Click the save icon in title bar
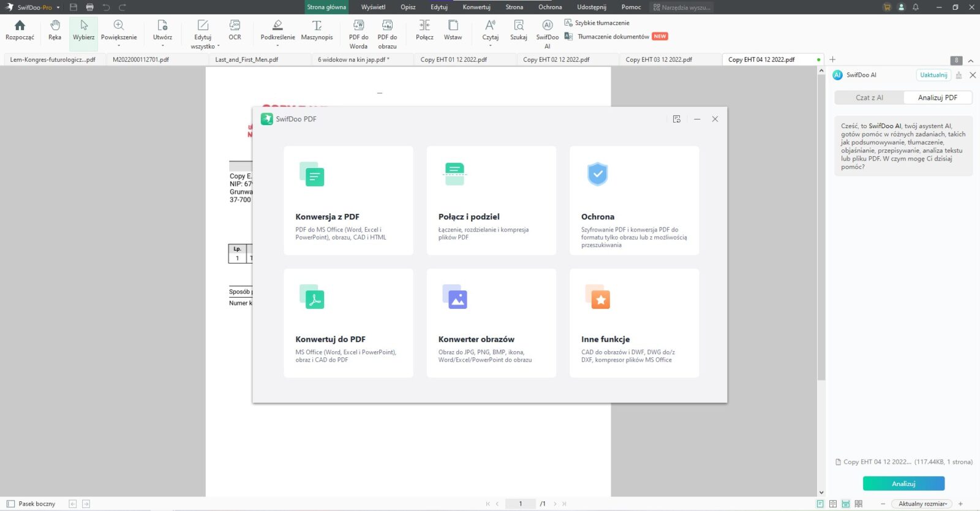This screenshot has height=511, width=980. tap(73, 7)
